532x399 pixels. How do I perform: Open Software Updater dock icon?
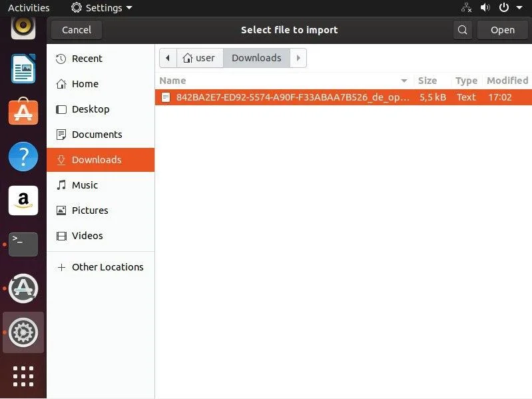[23, 288]
